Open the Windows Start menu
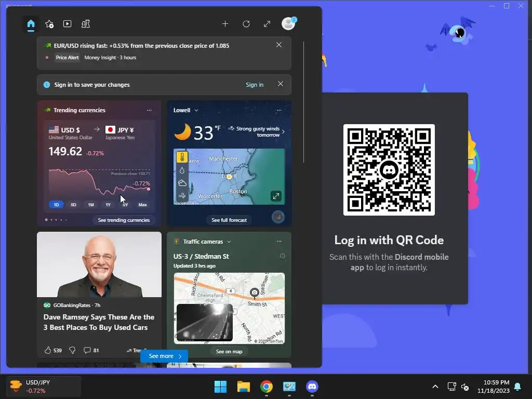The height and width of the screenshot is (399, 532). pyautogui.click(x=220, y=387)
